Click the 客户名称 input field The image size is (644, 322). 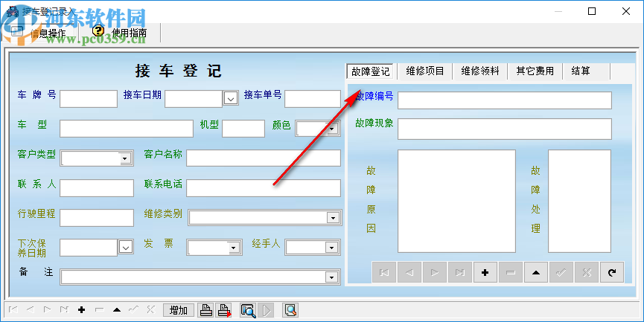tap(264, 158)
